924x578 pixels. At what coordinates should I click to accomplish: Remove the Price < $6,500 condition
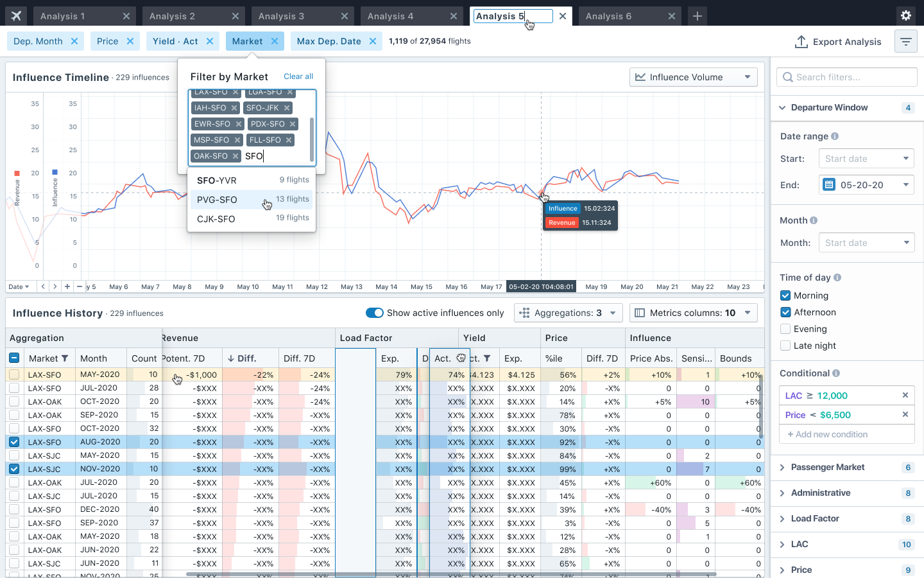pos(905,415)
